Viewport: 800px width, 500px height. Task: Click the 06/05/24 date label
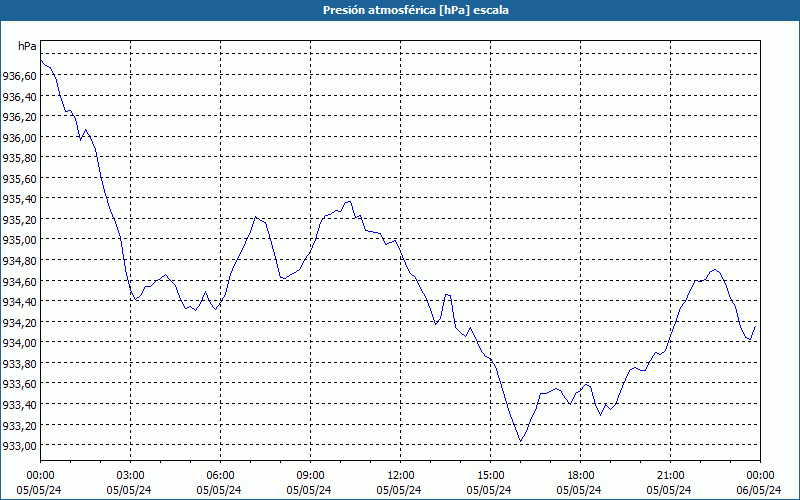click(x=760, y=490)
